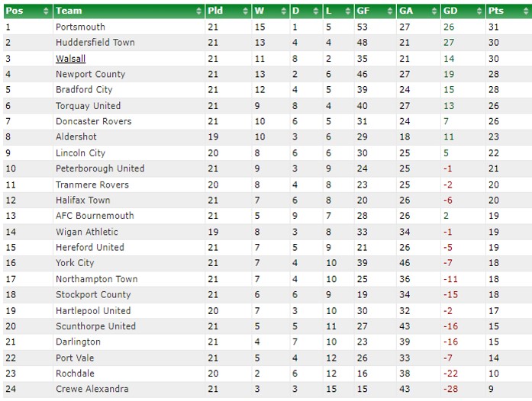This screenshot has width=532, height=401.
Task: Select the Portsmouth team name cell
Action: (129, 27)
